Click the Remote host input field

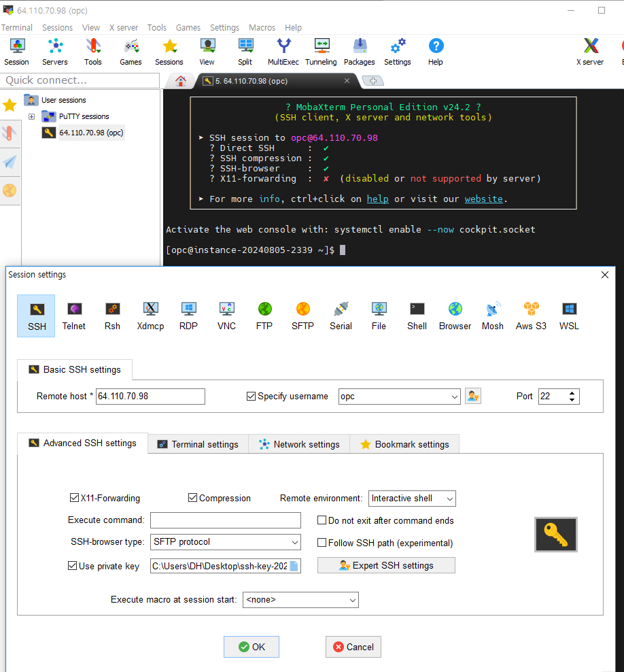(150, 397)
